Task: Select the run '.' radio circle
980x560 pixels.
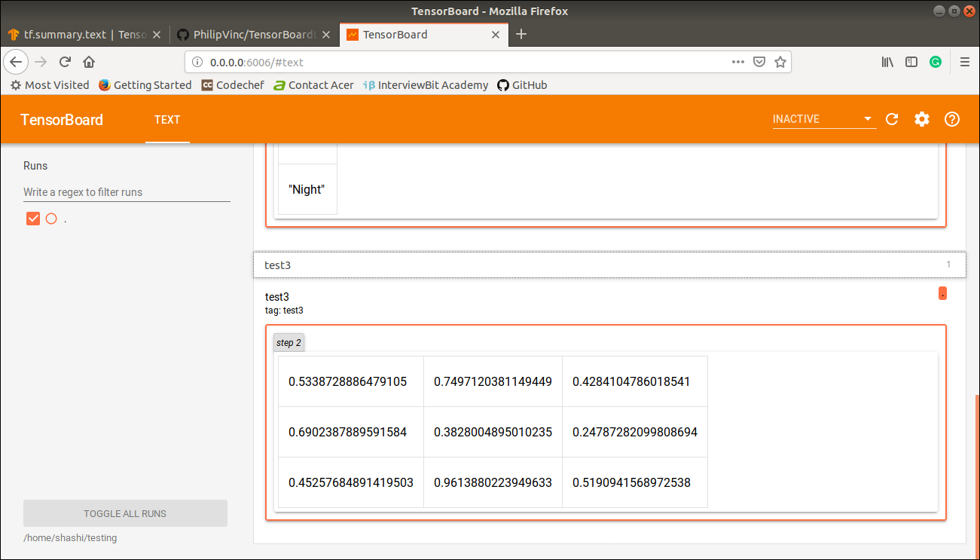Action: tap(51, 219)
